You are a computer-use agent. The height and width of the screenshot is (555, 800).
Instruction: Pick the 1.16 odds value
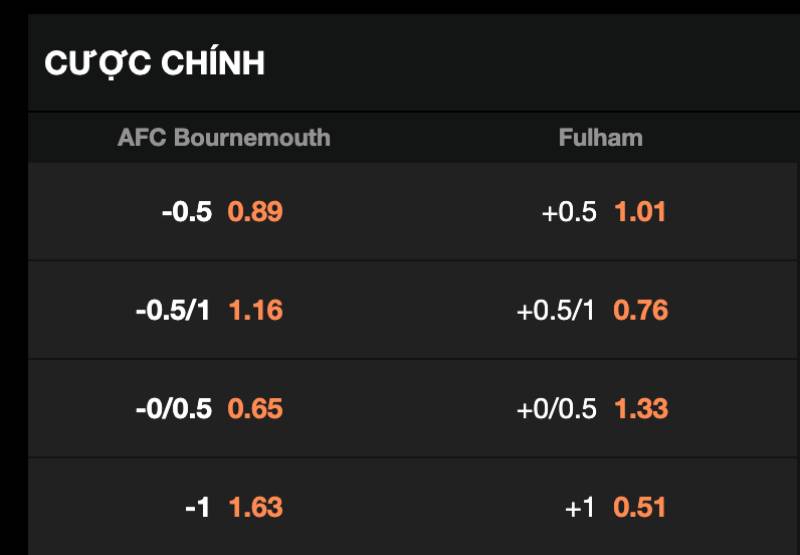tap(255, 310)
